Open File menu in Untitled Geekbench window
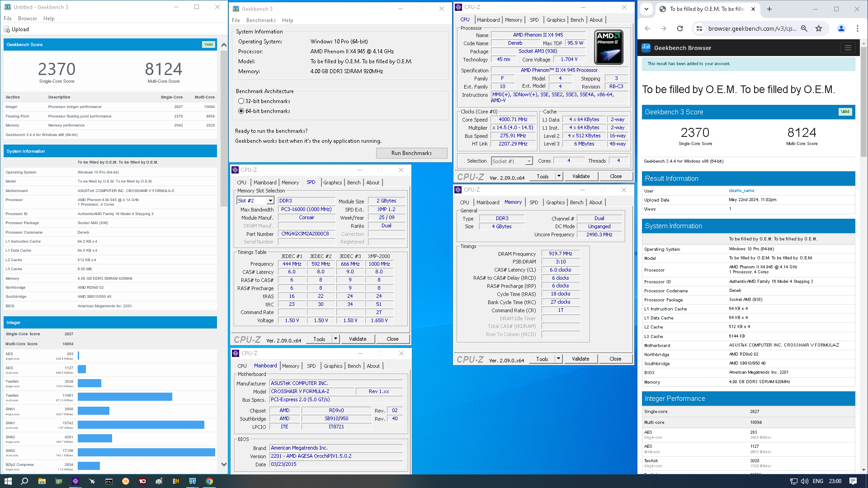Image resolution: width=868 pixels, height=488 pixels. pyautogui.click(x=8, y=19)
